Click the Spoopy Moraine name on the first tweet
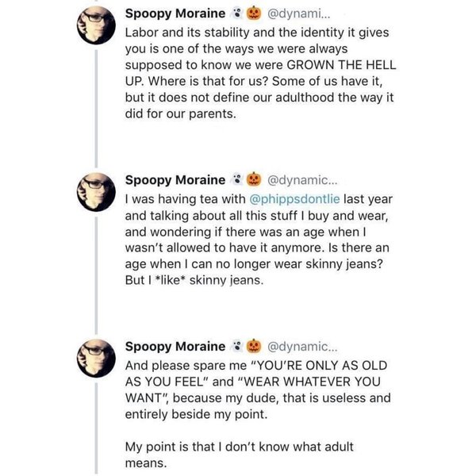Viewport: 476px width, 476px height. [x=175, y=14]
